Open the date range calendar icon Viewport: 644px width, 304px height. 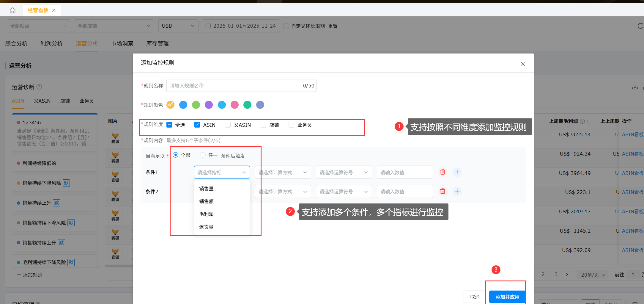coord(208,26)
